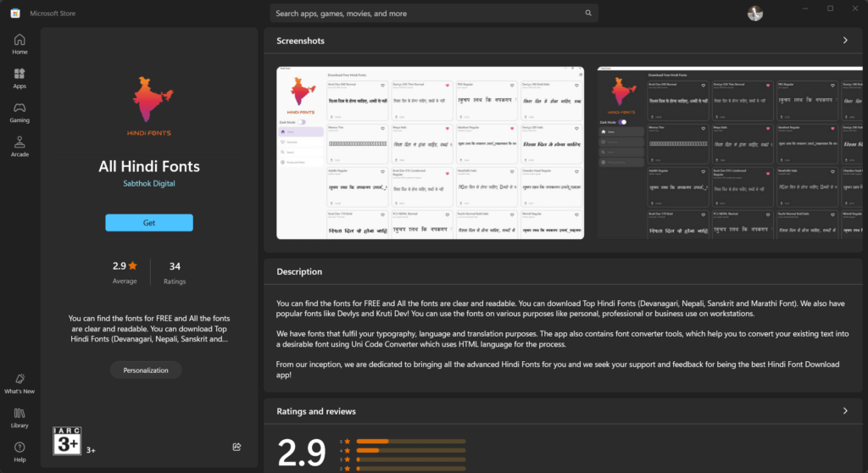This screenshot has height=473, width=868.
Task: Select the Personalization category tag
Action: tap(146, 370)
